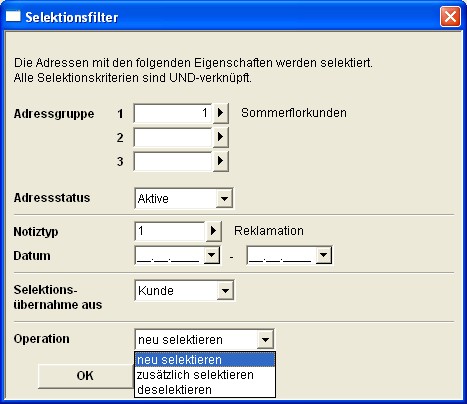Open Notiztyp lookup arrow button
Image resolution: width=467 pixels, height=404 pixels.
pos(213,231)
